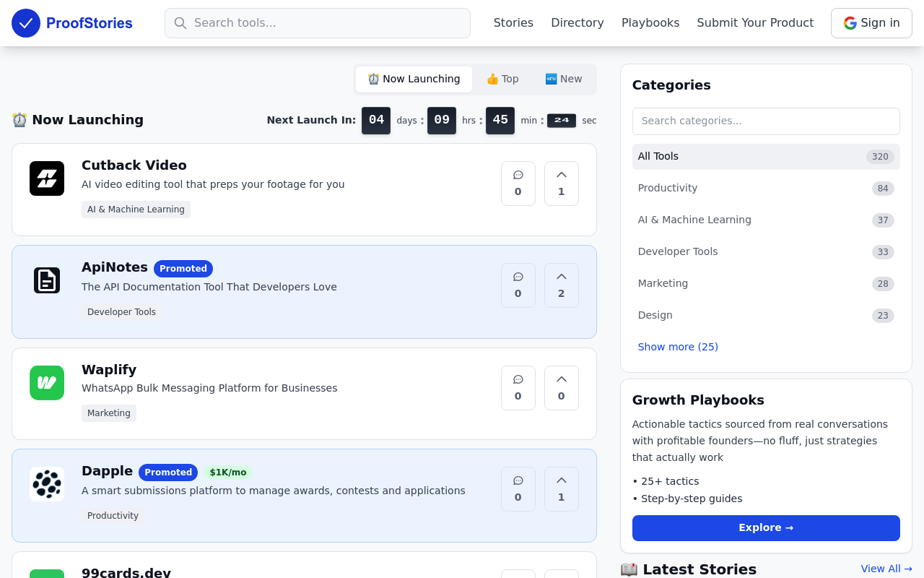This screenshot has height=578, width=924.
Task: Click the Growth Playbooks heading
Action: click(x=698, y=400)
